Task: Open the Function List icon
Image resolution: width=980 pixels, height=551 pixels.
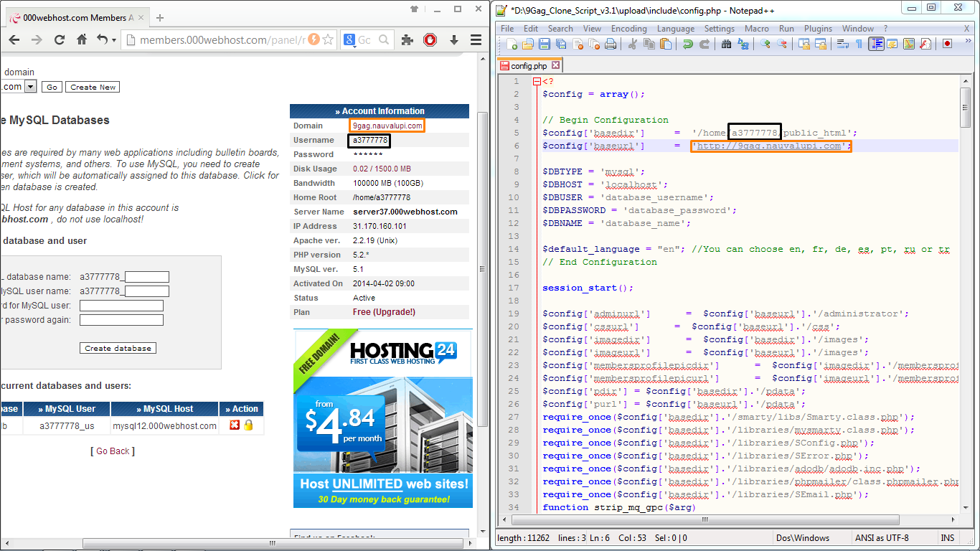Action: click(x=925, y=44)
